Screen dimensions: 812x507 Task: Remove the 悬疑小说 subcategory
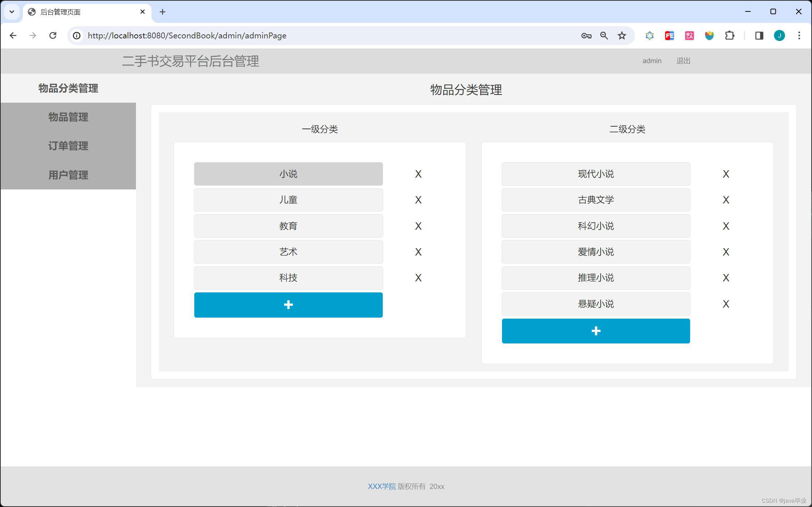pos(726,304)
